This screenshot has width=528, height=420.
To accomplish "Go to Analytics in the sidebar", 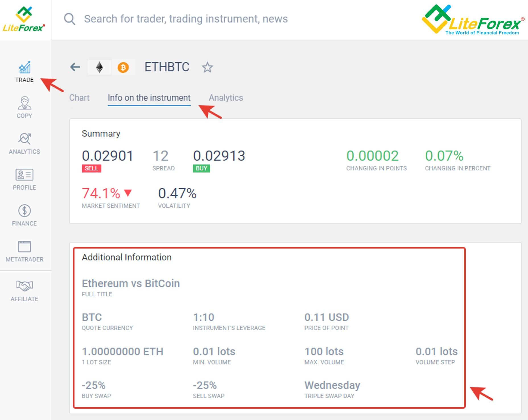I will [x=24, y=143].
